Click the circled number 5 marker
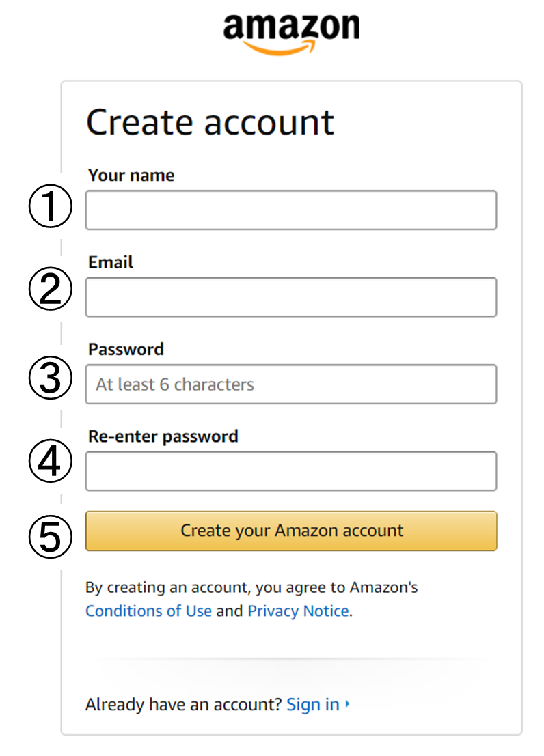This screenshot has width=544, height=756. tap(50, 537)
